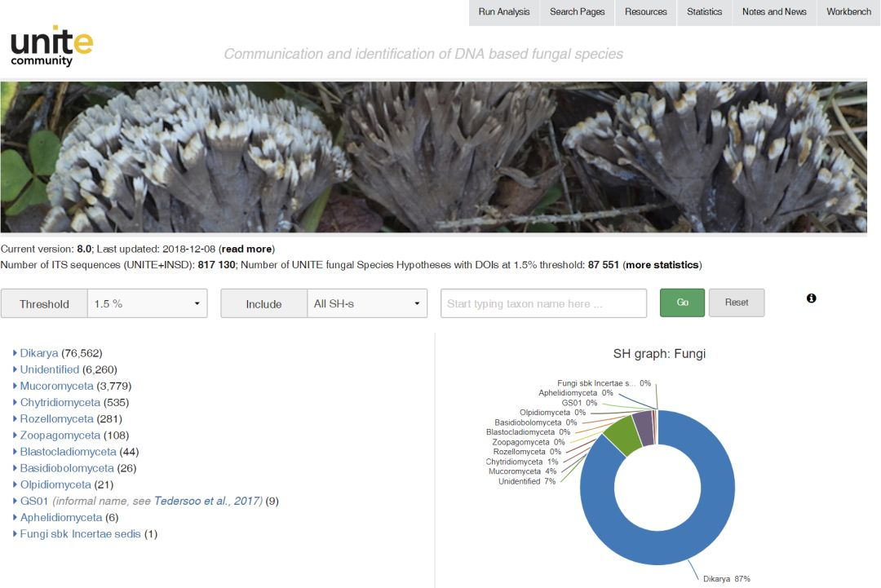The height and width of the screenshot is (588, 881).
Task: Follow the 'read more' version link
Action: click(246, 249)
